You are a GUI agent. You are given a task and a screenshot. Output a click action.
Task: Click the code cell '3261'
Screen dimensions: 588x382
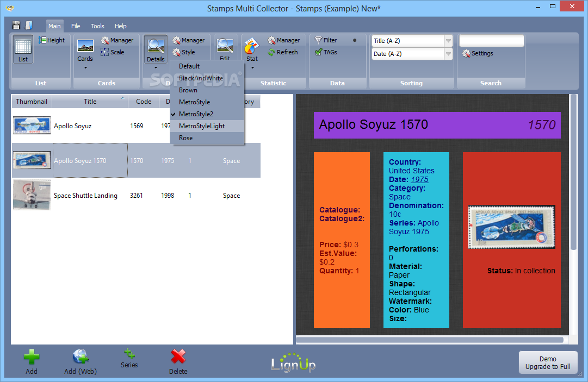pyautogui.click(x=137, y=196)
